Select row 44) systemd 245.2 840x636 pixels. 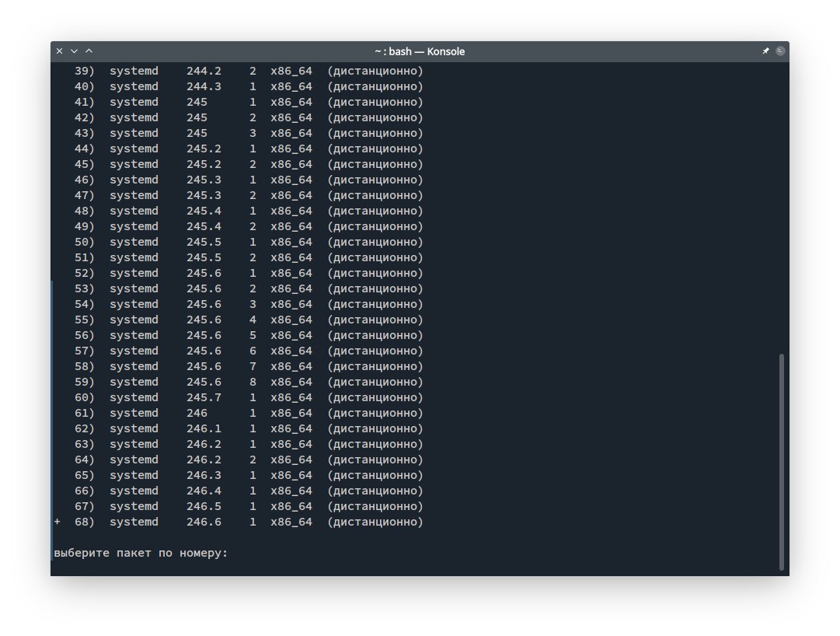point(249,149)
